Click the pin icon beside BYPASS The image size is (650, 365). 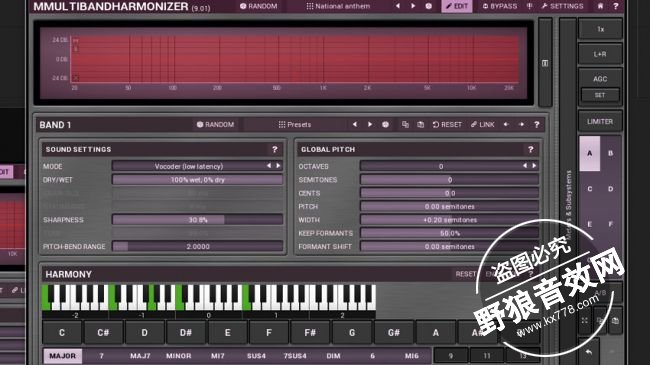point(529,6)
